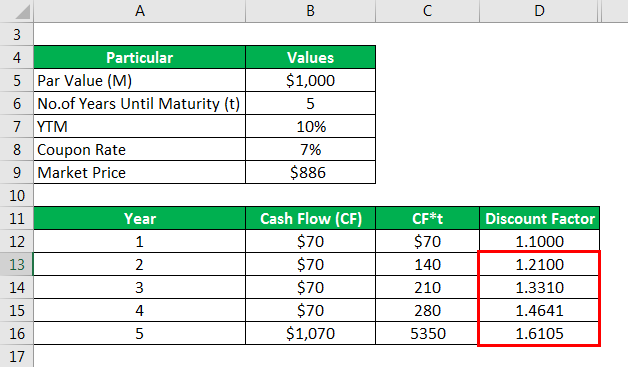The image size is (628, 367).
Task: Select the 'Market Price' label cell
Action: (139, 173)
